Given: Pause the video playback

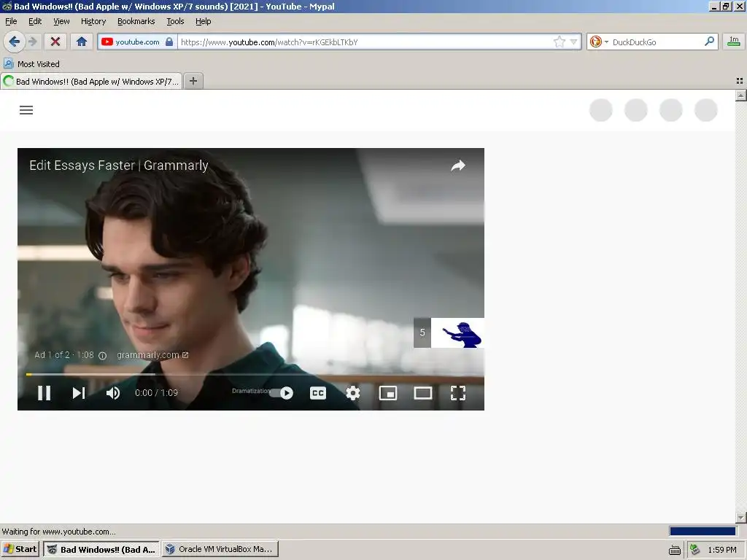Looking at the screenshot, I should [44, 393].
